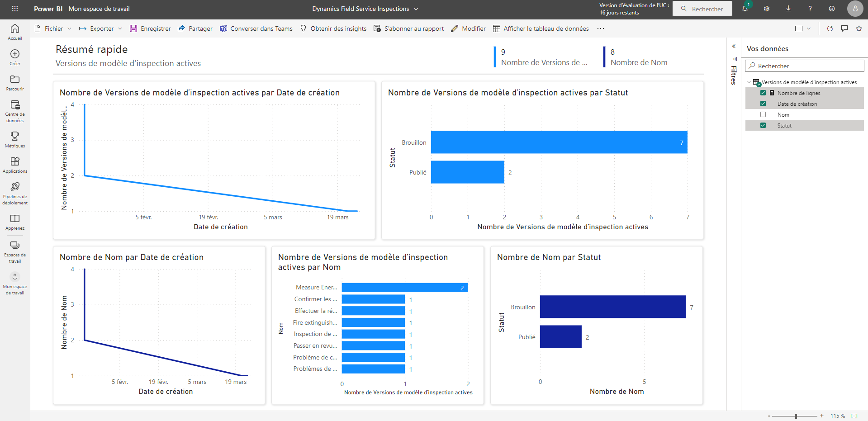
Task: Refresh the report visuals
Action: coord(830,28)
